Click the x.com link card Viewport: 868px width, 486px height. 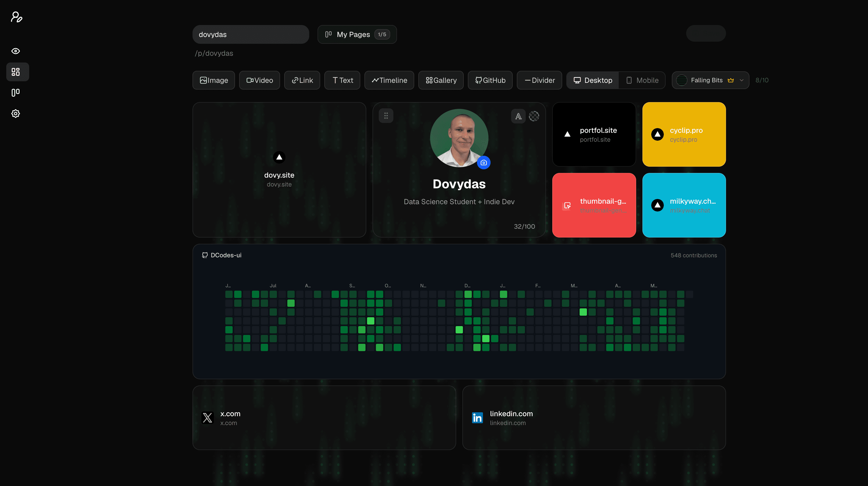tap(324, 418)
